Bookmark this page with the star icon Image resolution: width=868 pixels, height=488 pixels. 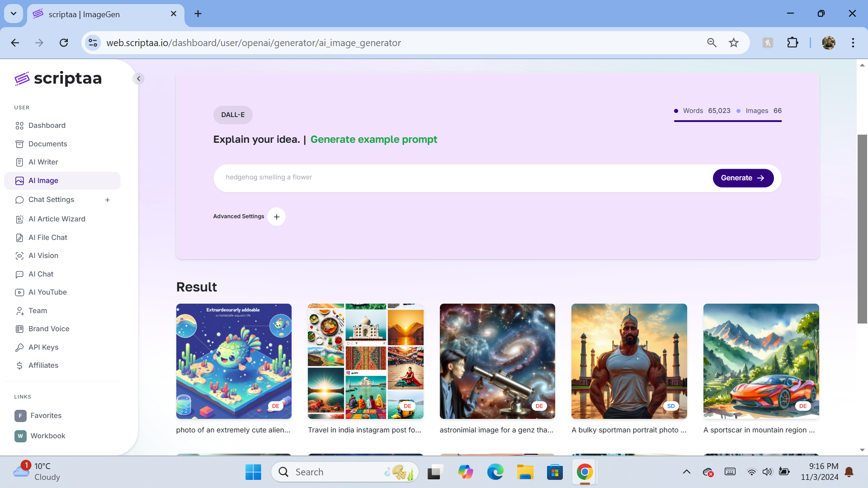[733, 43]
